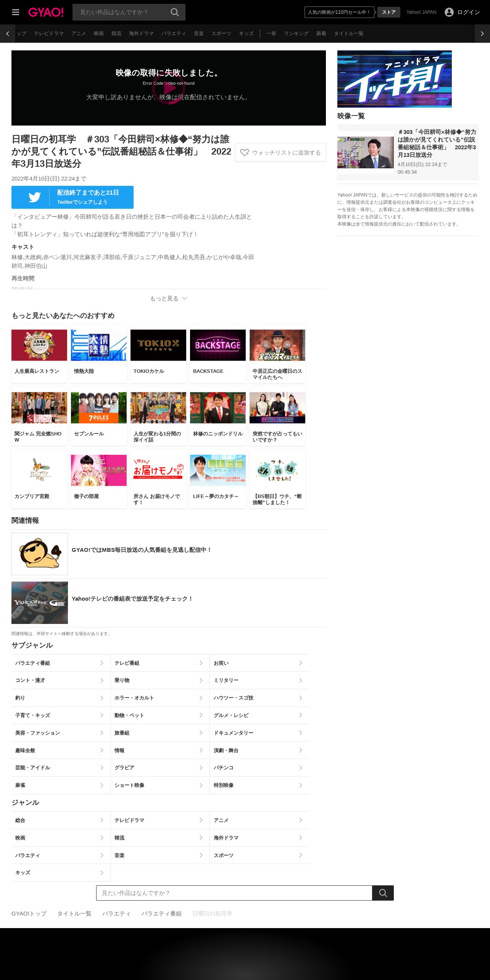
Task: Click the right arrow of category navigation
Action: [x=482, y=34]
